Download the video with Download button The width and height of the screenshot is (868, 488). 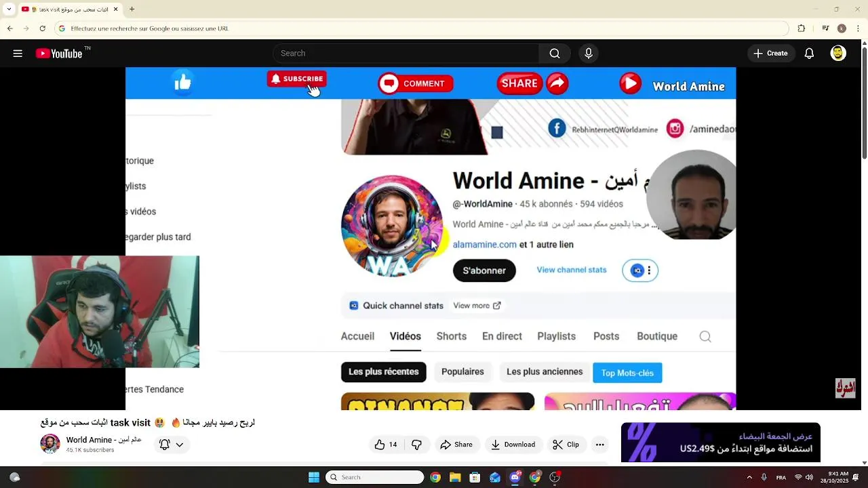[x=513, y=445]
